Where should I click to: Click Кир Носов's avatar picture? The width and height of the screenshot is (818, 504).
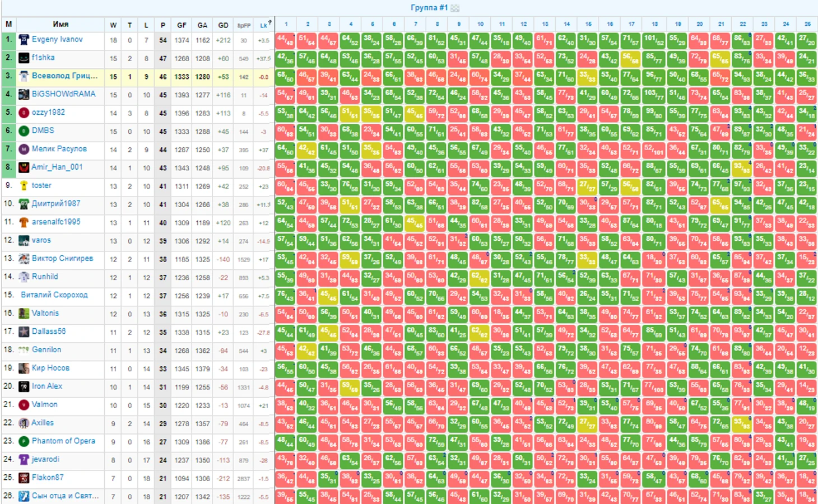[x=24, y=368]
